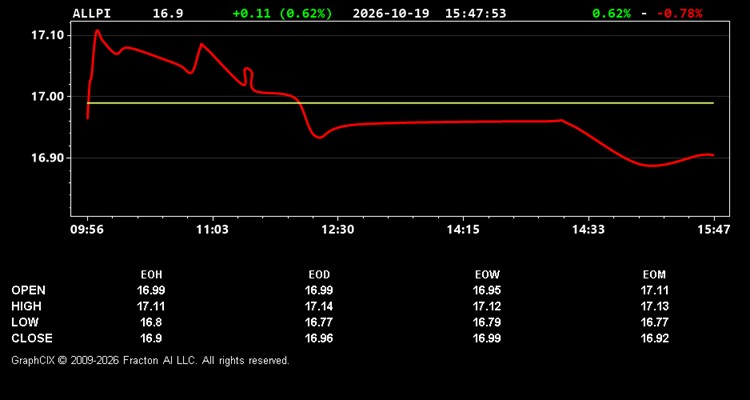Select EOH high value 17.11
This screenshot has height=400, width=750.
[x=151, y=306]
